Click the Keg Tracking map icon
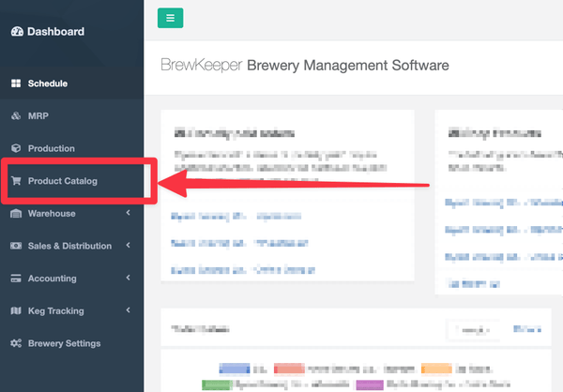Image resolution: width=563 pixels, height=392 pixels. (x=16, y=310)
